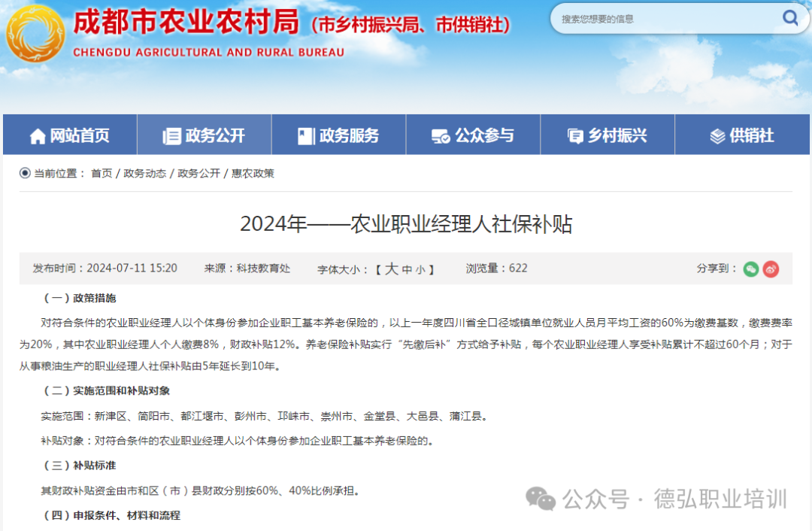
Task: Open 惠农政策 breadcrumb link
Action: point(253,174)
